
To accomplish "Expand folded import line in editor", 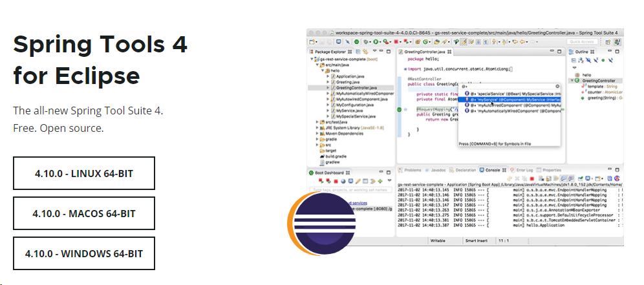I will click(405, 69).
